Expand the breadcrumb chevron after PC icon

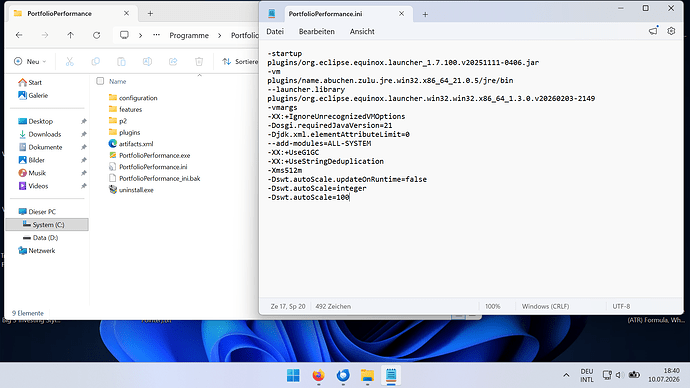140,35
